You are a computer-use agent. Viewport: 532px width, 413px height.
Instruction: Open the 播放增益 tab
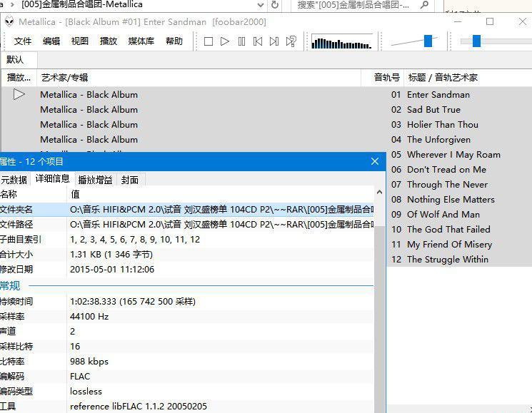click(x=96, y=180)
